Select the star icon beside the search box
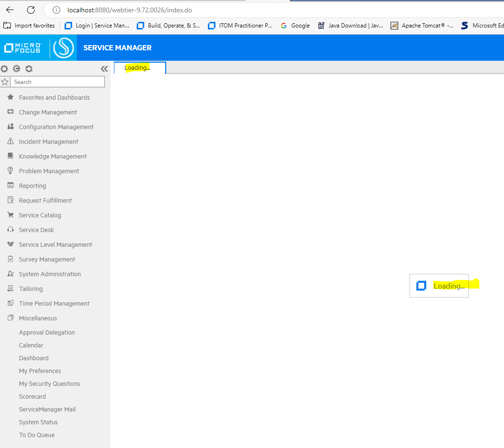 point(5,81)
